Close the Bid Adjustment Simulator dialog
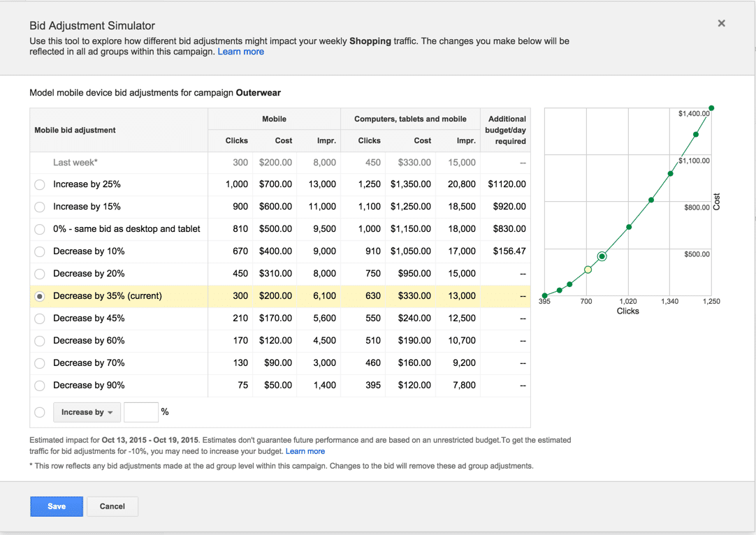Viewport: 756px width, 535px height. [721, 24]
